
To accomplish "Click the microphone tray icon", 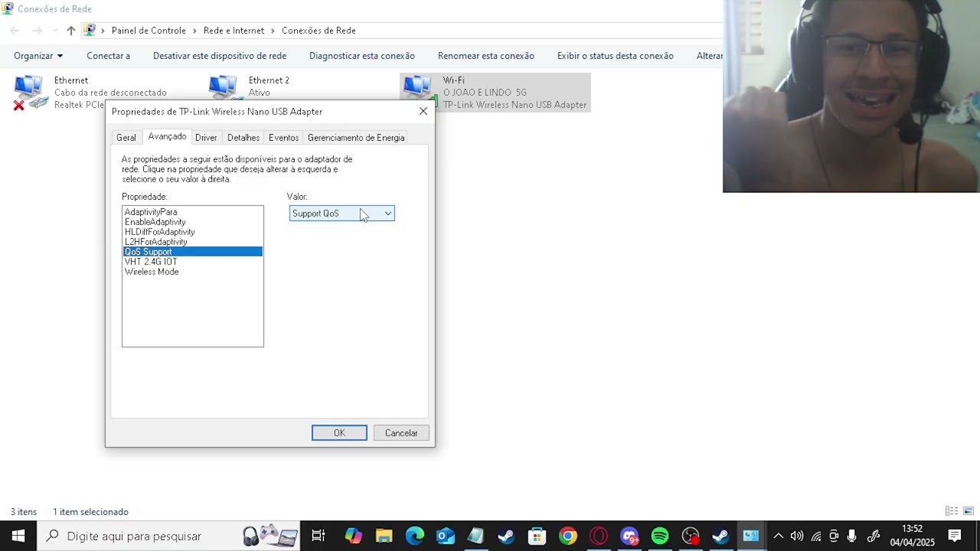I will (x=851, y=536).
